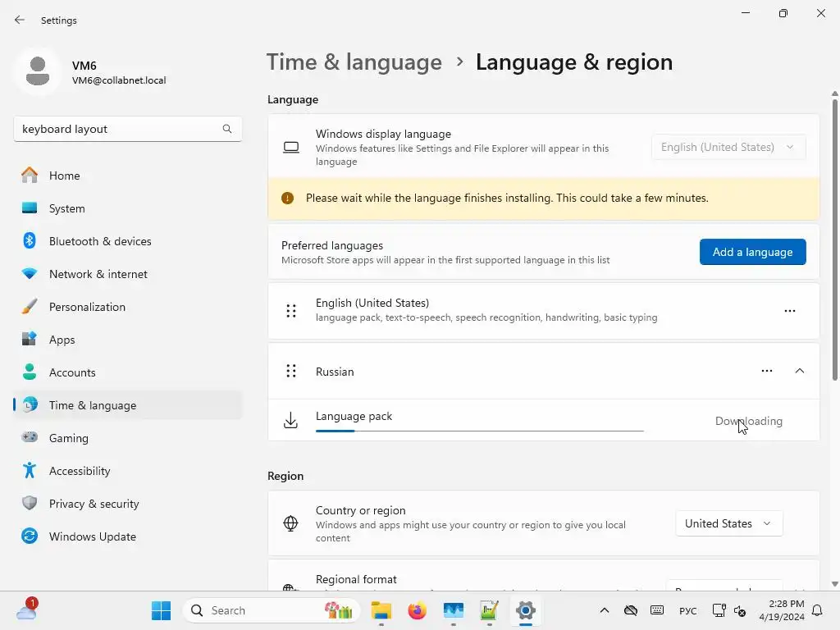Click the Personalization paintbrush icon
840x630 pixels.
[x=30, y=307]
